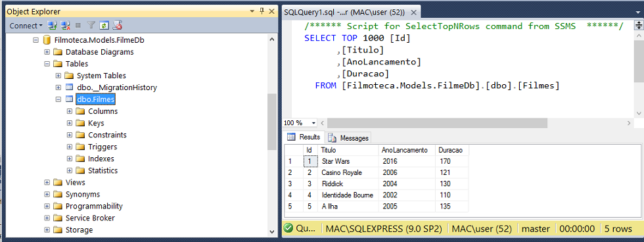Switch to the Messages tab
644x242 pixels.
pos(349,138)
